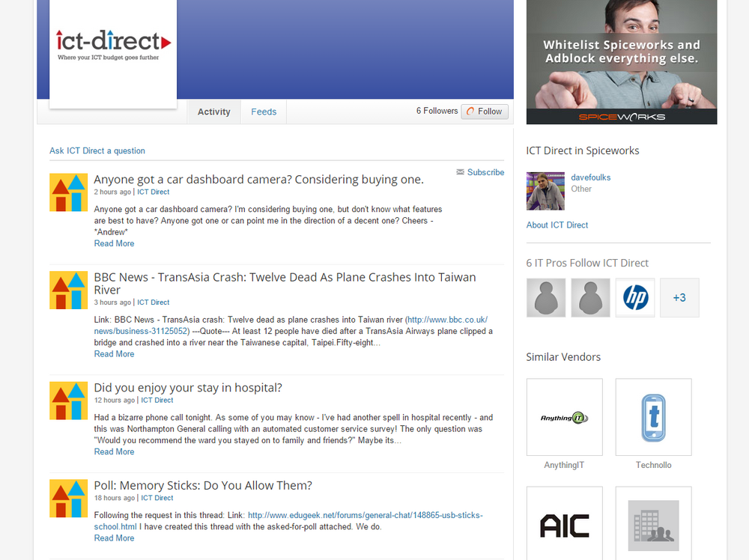Screen dimensions: 749x560
Task: Open the ict-direct logo image
Action: click(113, 53)
